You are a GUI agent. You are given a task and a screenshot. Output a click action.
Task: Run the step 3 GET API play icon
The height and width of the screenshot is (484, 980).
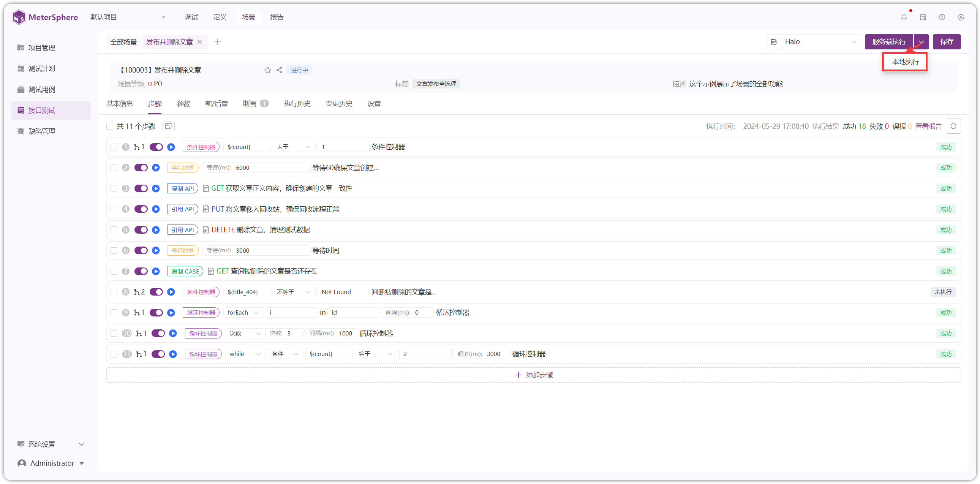coord(156,189)
